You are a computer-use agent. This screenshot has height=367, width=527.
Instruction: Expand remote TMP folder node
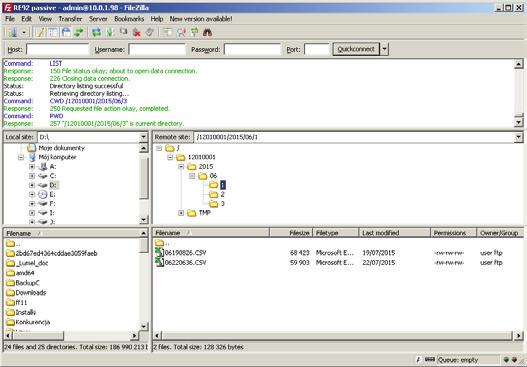(181, 213)
